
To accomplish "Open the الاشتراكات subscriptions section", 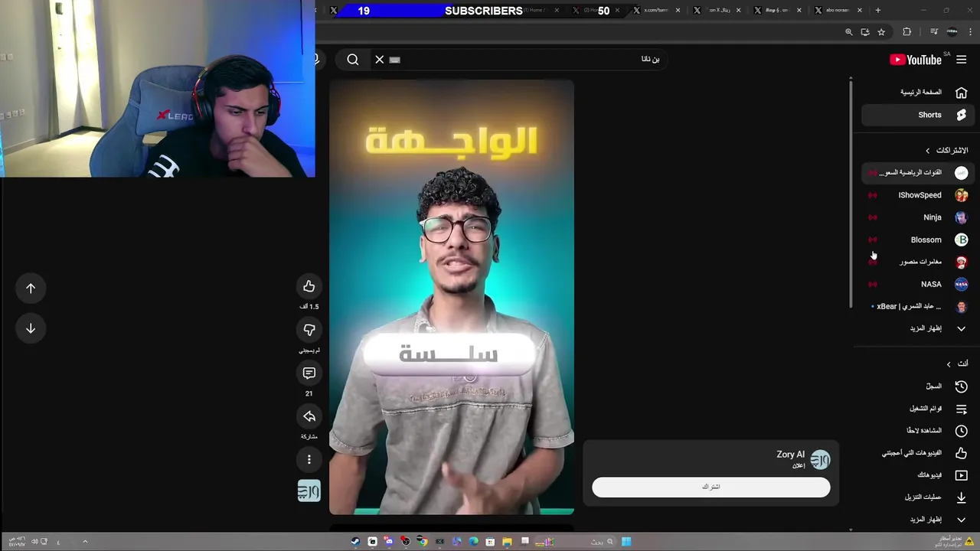I will pyautogui.click(x=946, y=150).
